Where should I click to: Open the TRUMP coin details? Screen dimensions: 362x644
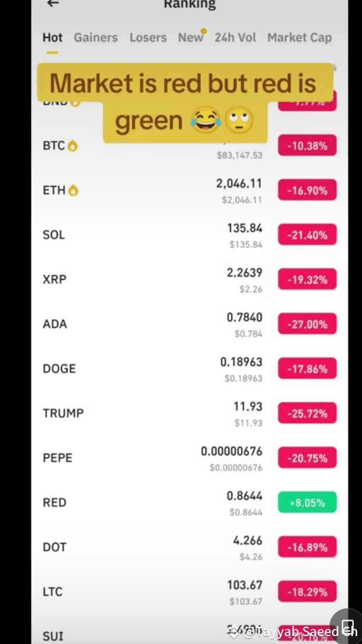[158, 413]
